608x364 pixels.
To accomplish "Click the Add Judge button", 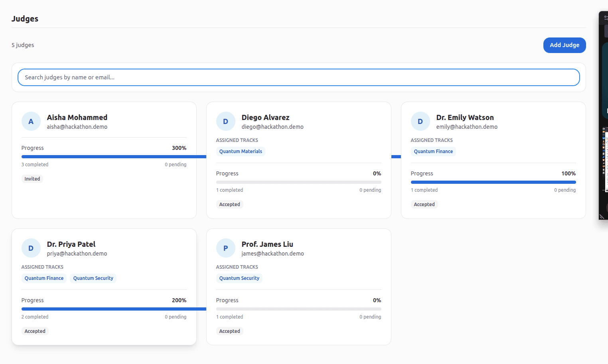I will 564,45.
